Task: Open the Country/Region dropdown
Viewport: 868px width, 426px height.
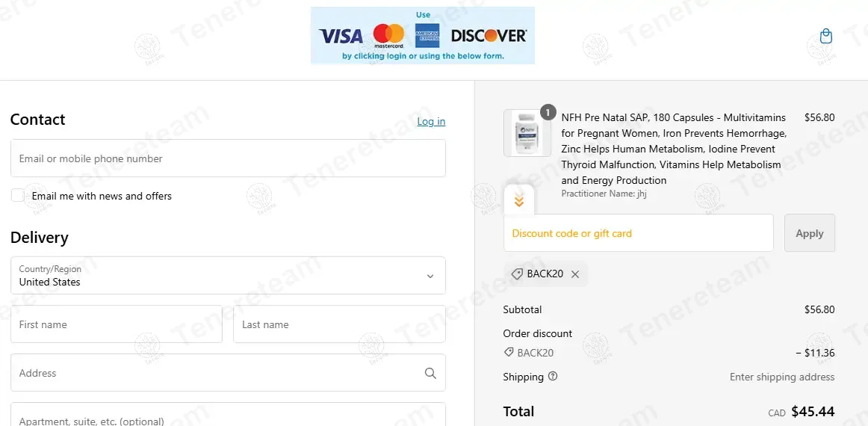Action: click(x=228, y=275)
